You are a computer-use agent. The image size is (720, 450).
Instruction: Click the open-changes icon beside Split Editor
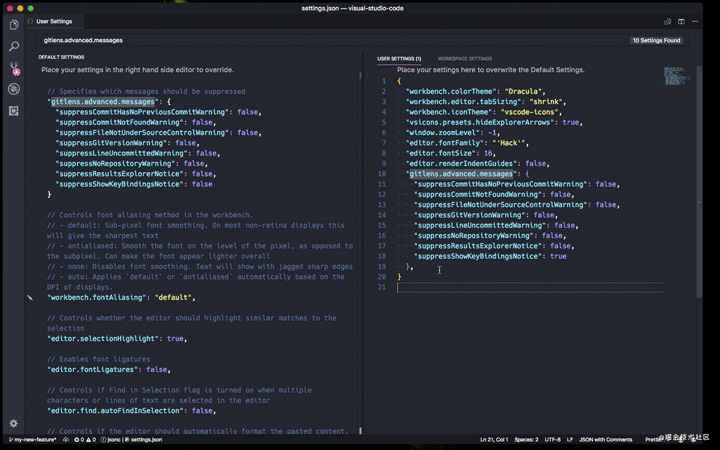(x=668, y=22)
